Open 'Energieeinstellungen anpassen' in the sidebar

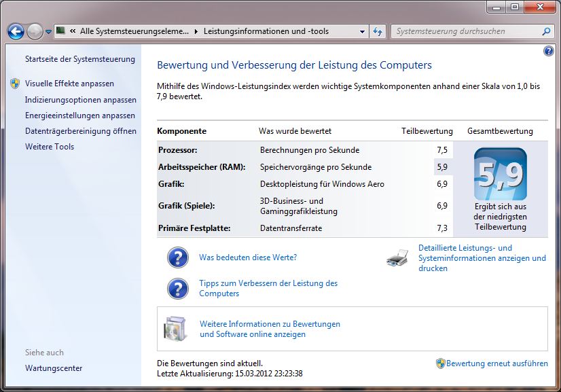(x=80, y=115)
